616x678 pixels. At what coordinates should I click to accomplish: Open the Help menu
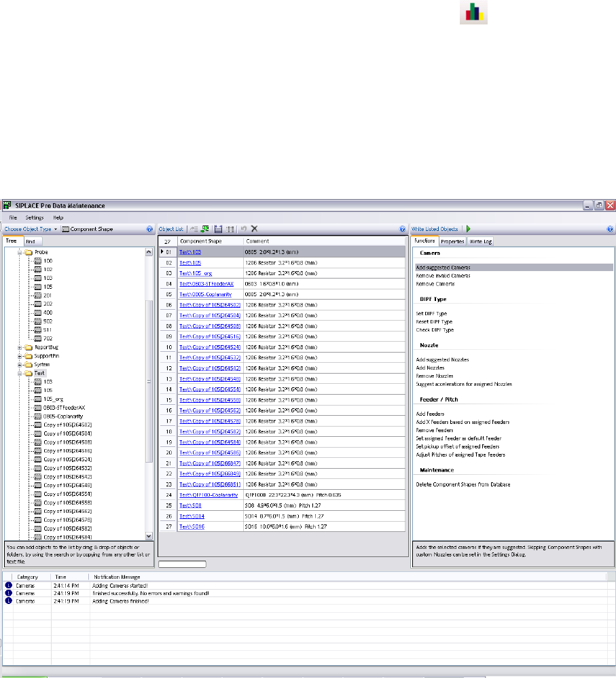58,217
